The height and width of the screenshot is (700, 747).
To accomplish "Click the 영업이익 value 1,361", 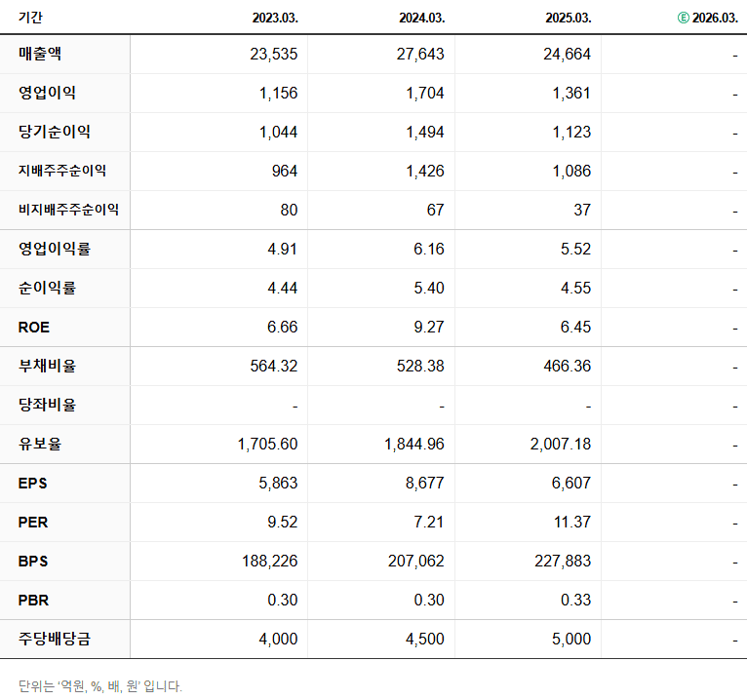I will coord(572,94).
